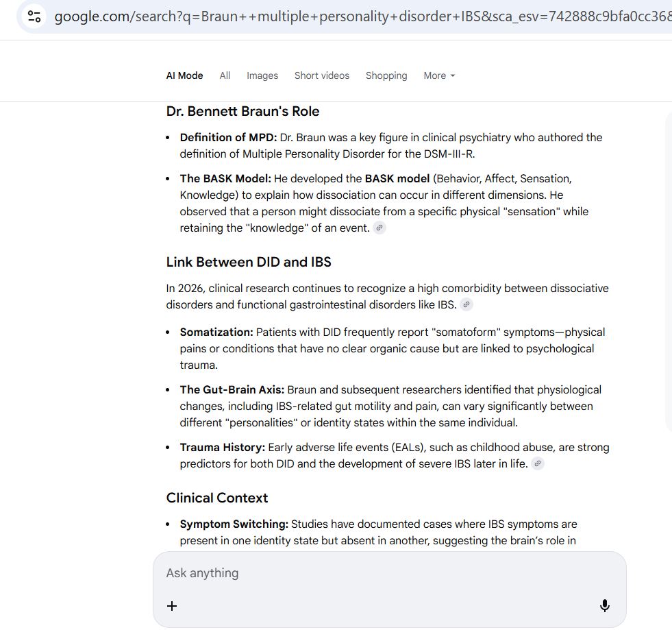Click the 'Dr. Bennett Braun's Role' heading
Image resolution: width=672 pixels, height=630 pixels.
pyautogui.click(x=242, y=111)
